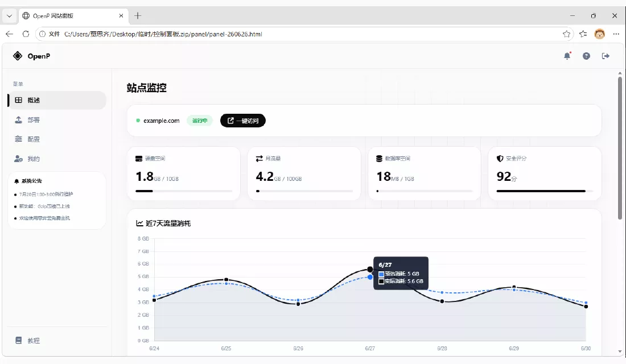Image resolution: width=626 pixels, height=364 pixels.
Task: Click the 6/30 label on the chart x-axis
Action: 586,349
